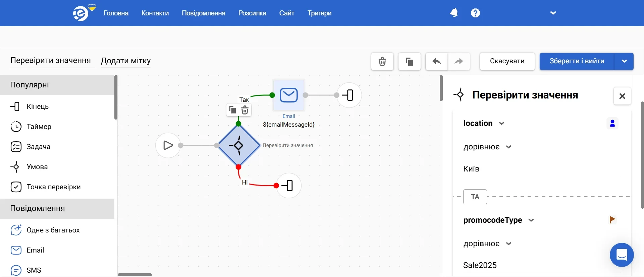Delete the condition node via small trash icon
Viewport: 644px width, 277px height.
(245, 110)
